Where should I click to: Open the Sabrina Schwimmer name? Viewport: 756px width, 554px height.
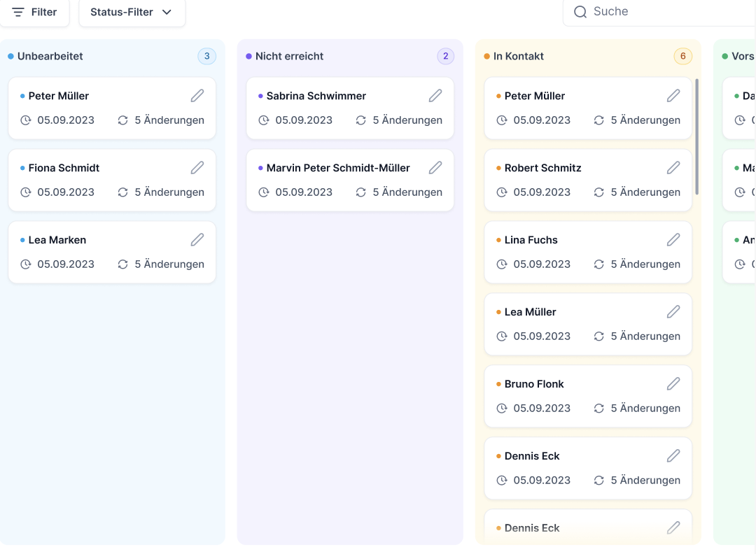(x=316, y=96)
